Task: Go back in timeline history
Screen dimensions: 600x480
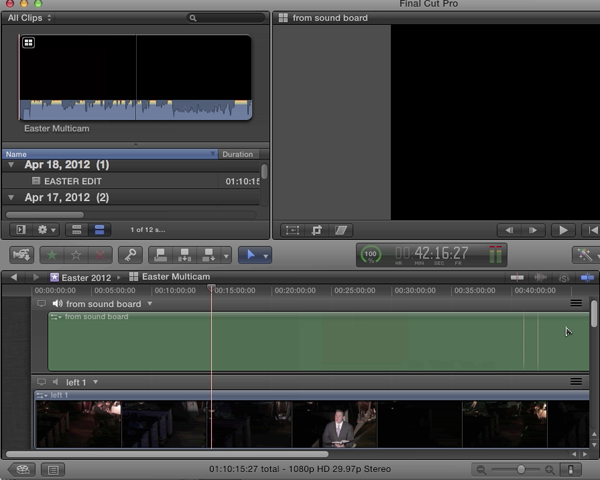Action: tap(14, 277)
